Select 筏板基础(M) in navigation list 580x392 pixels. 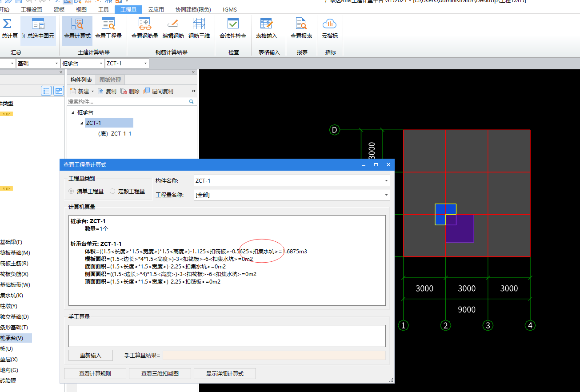click(x=15, y=253)
